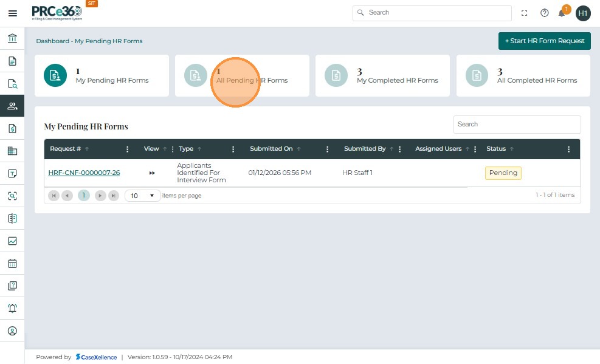Open the document filings sidebar icon
Image resolution: width=600 pixels, height=364 pixels.
(x=12, y=61)
